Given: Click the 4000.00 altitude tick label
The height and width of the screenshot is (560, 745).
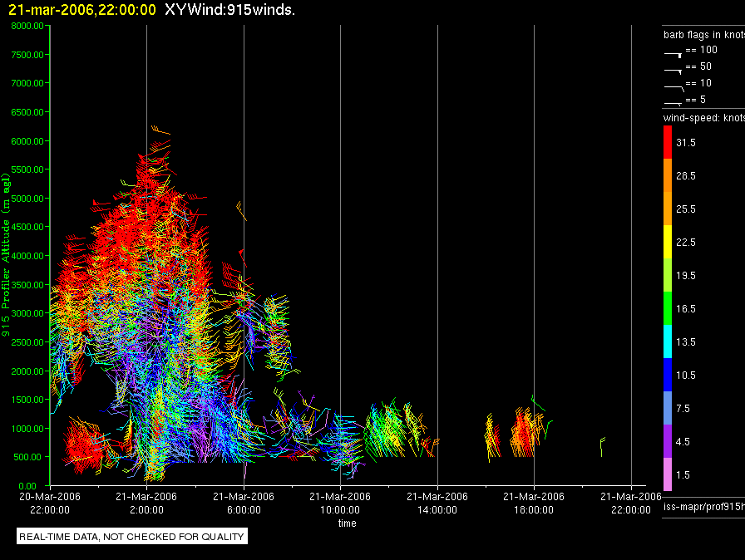Looking at the screenshot, I should (x=27, y=256).
